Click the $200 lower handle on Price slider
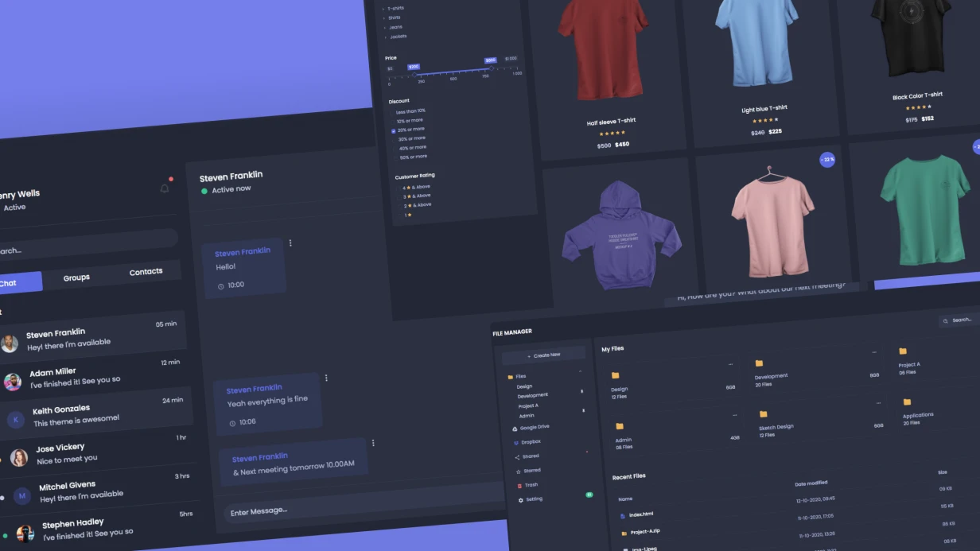This screenshot has width=980, height=551. pyautogui.click(x=414, y=75)
